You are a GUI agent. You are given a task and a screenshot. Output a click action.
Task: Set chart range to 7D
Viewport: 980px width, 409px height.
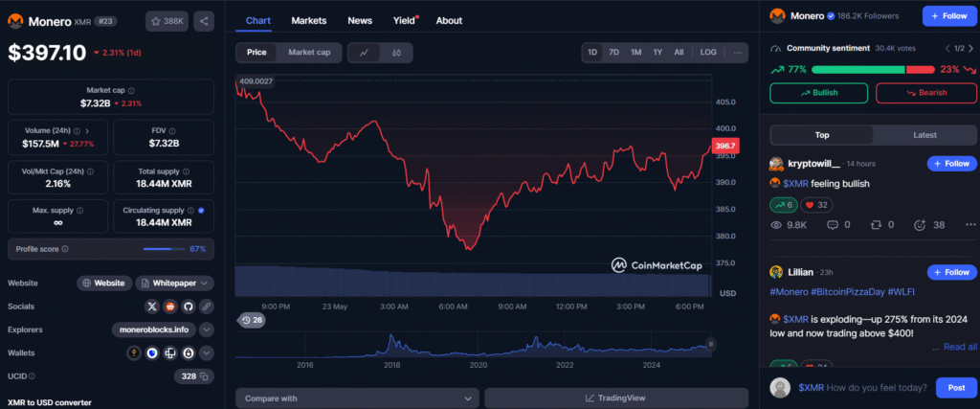pyautogui.click(x=613, y=53)
